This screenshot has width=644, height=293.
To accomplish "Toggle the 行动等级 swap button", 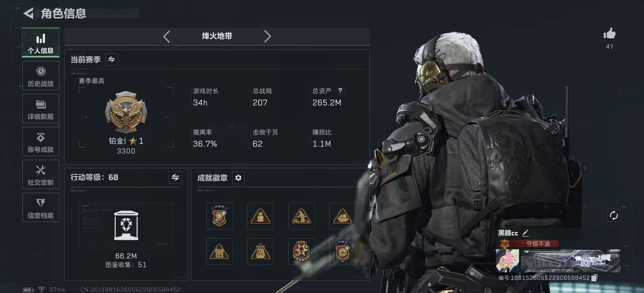I will coord(175,177).
